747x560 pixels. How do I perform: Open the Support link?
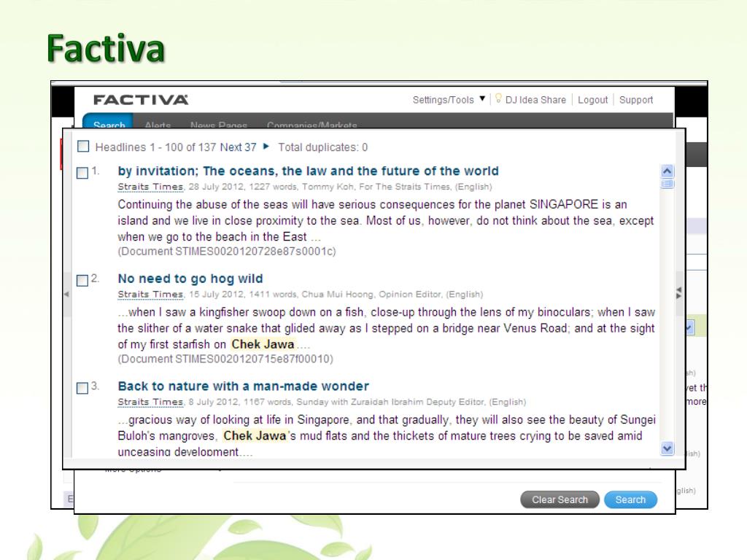(636, 100)
